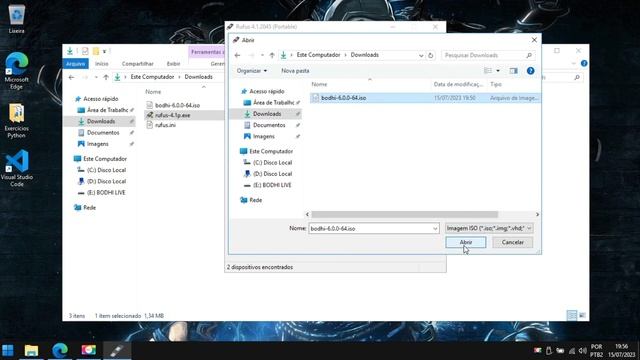Switch File Explorer to large icons view

[x=582, y=315]
